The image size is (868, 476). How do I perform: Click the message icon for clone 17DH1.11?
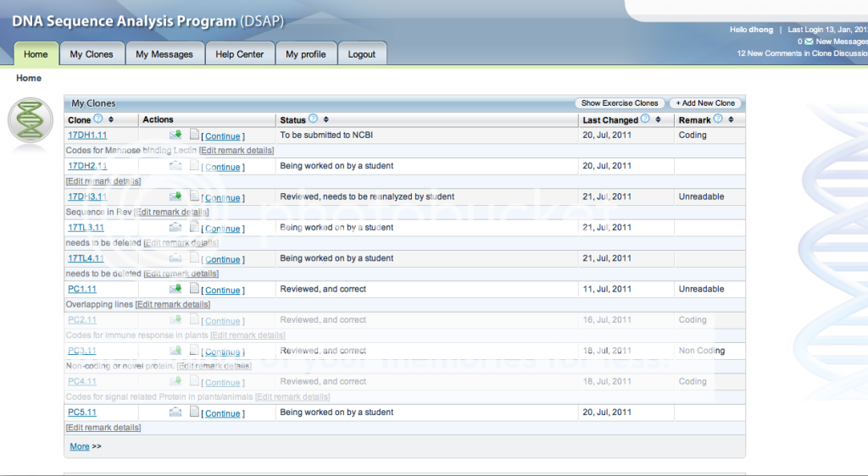[175, 135]
